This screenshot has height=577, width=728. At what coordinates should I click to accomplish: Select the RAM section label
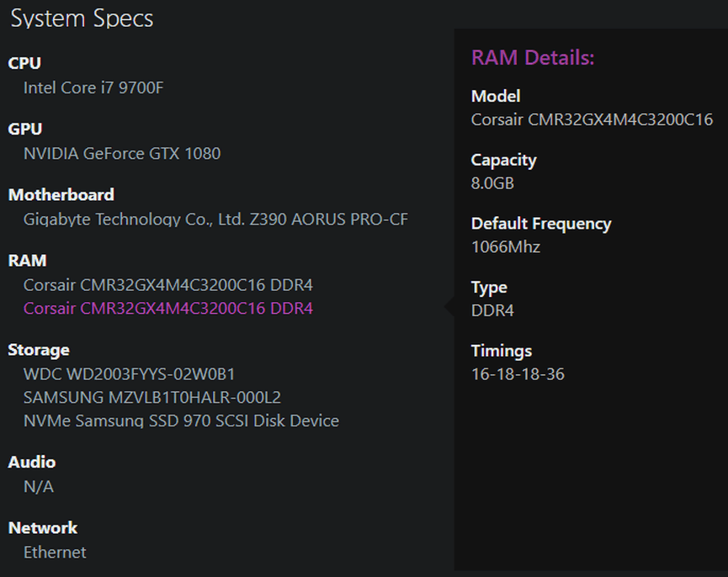tap(28, 261)
